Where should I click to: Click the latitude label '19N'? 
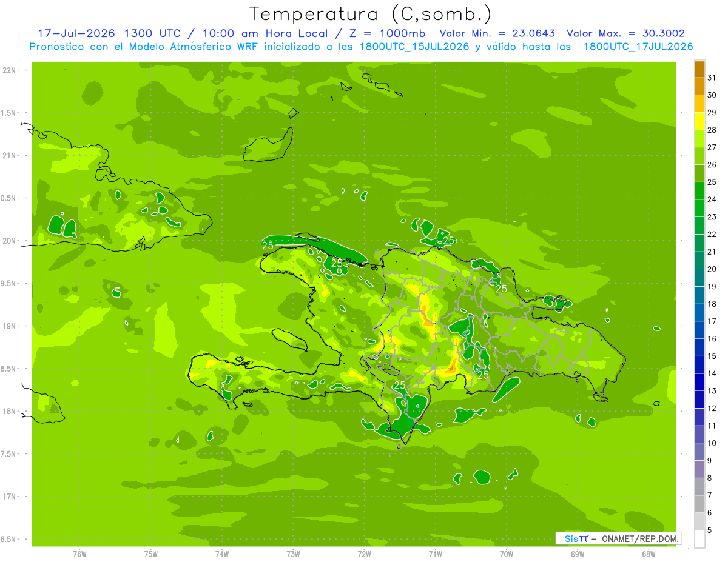[9, 326]
